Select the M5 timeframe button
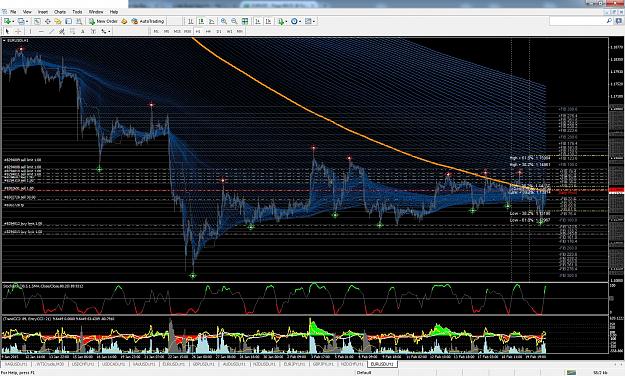The height and width of the screenshot is (376, 625). tap(167, 31)
